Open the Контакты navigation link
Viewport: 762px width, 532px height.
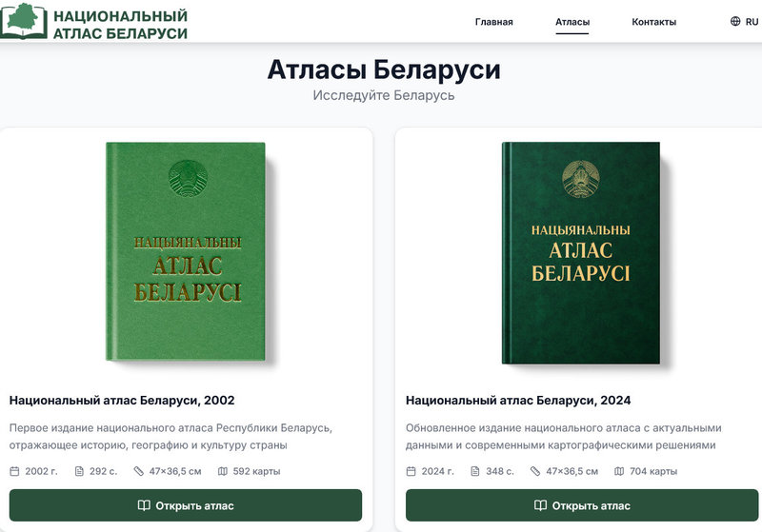pos(653,22)
